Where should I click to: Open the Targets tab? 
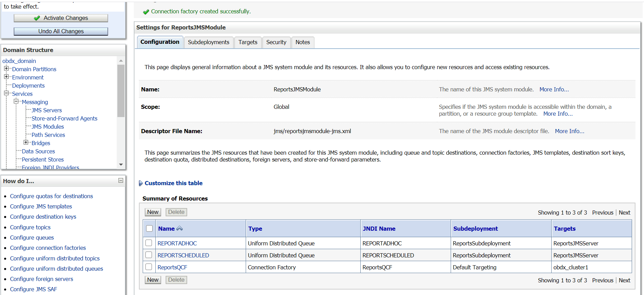pyautogui.click(x=248, y=42)
